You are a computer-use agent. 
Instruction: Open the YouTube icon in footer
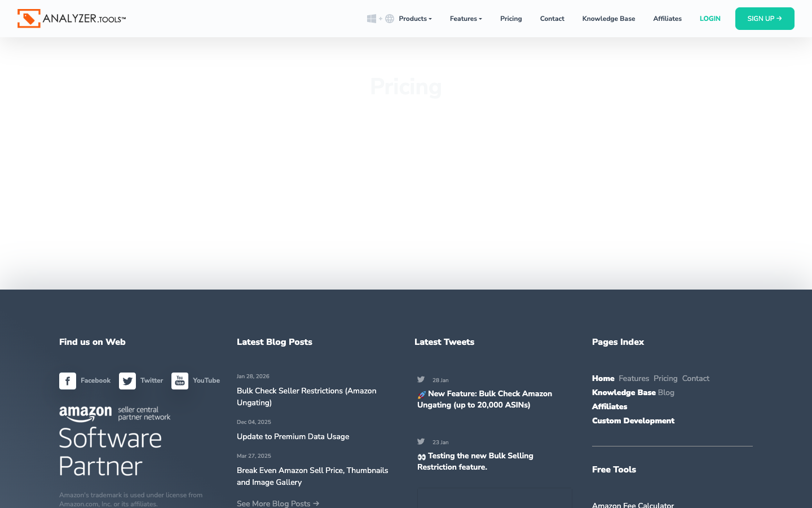(x=179, y=380)
